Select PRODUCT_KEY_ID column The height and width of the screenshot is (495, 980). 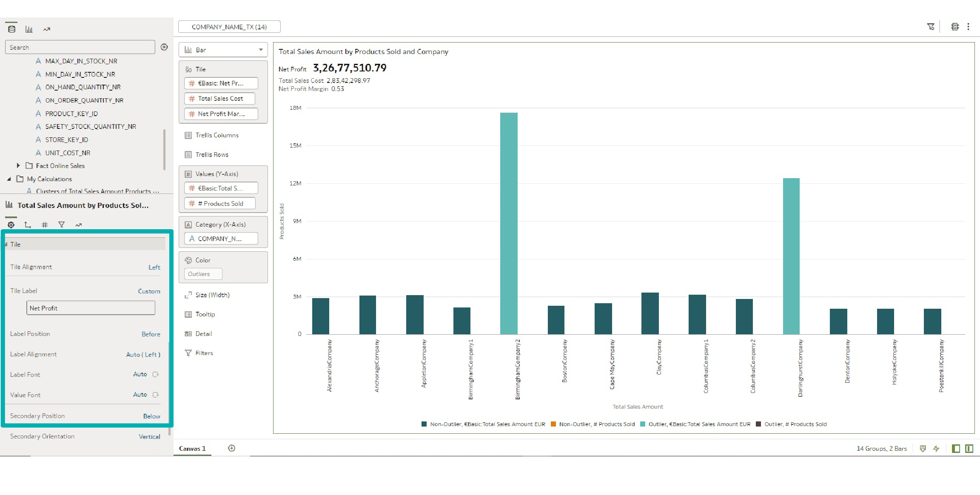pyautogui.click(x=71, y=114)
